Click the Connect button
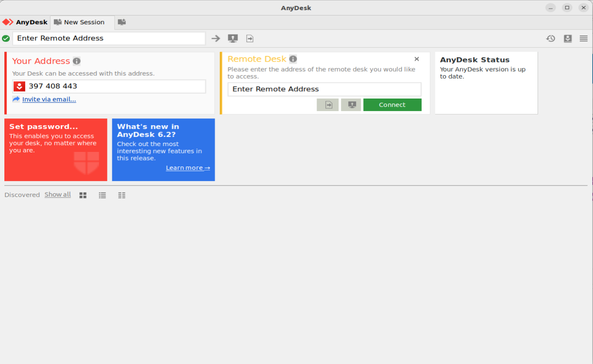This screenshot has width=593, height=364. point(392,105)
